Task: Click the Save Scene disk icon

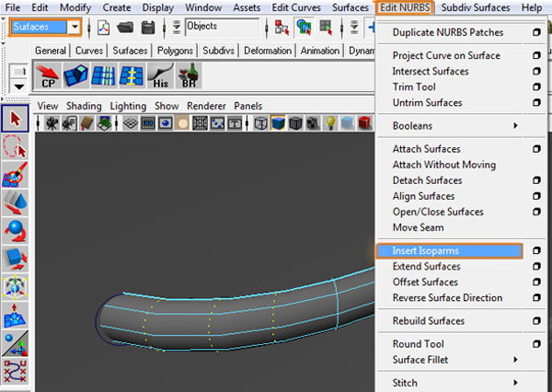Action: click(x=148, y=27)
